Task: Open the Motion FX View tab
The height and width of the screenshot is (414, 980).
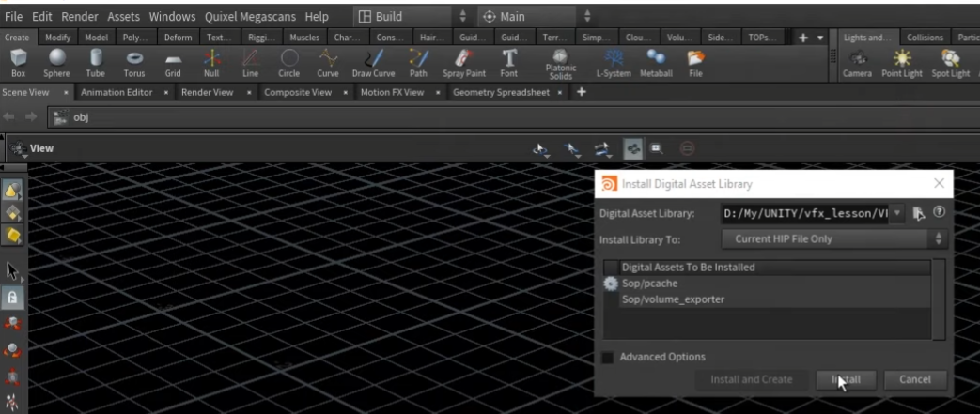Action: coord(392,92)
